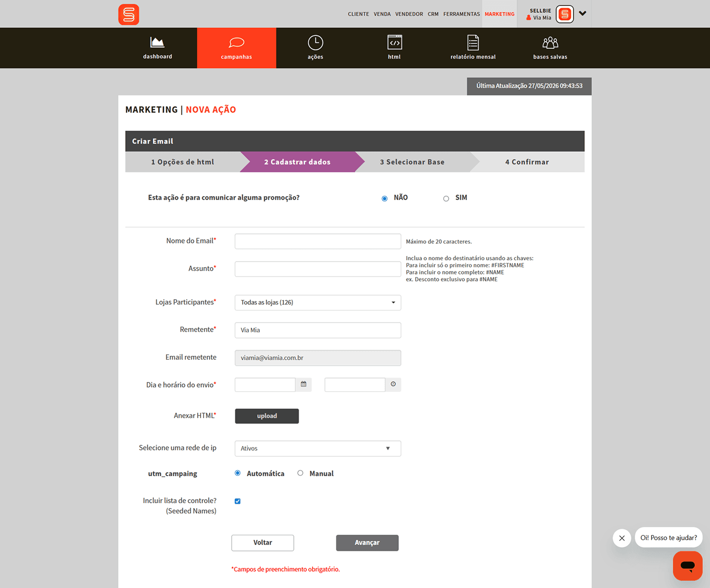
Task: Open the CRM menu
Action: (x=433, y=14)
